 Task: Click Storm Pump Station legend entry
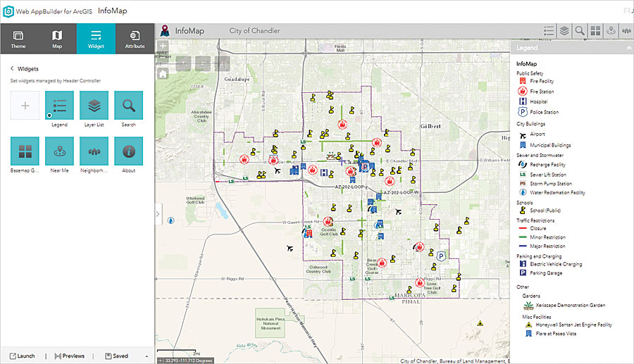point(545,184)
